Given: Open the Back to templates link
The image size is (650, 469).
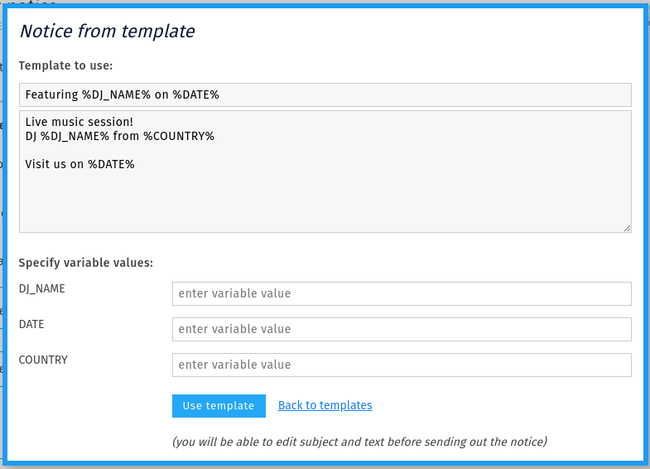Looking at the screenshot, I should coord(325,405).
